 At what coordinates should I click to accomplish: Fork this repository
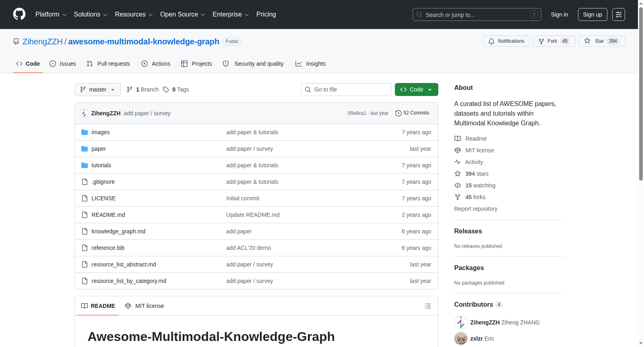pyautogui.click(x=554, y=41)
